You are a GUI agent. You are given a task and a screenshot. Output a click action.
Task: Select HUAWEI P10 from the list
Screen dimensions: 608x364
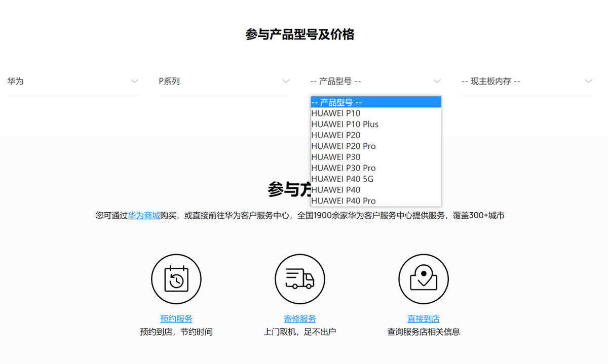point(376,113)
